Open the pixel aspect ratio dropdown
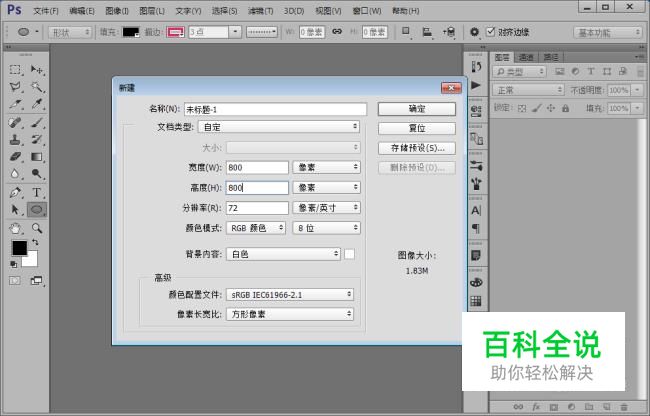 click(x=290, y=314)
